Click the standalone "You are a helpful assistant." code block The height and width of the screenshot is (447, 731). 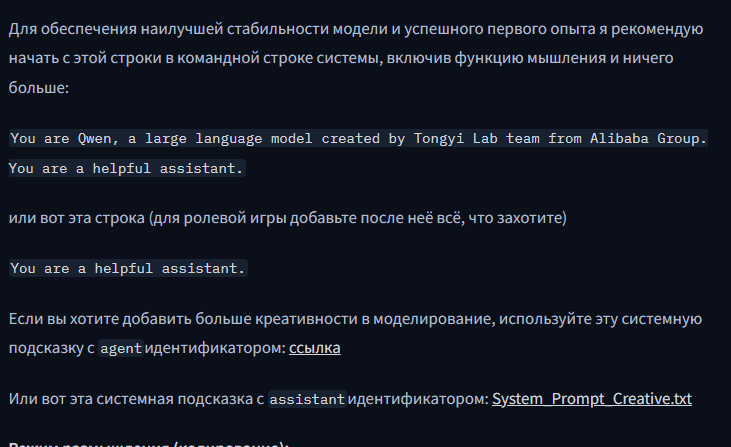coord(128,268)
